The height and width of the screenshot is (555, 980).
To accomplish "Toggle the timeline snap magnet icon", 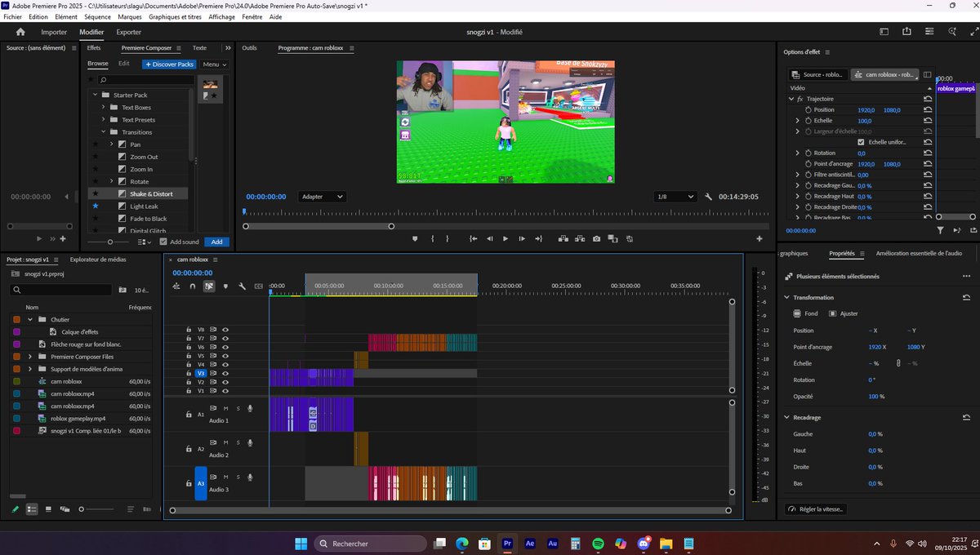I will pos(193,286).
